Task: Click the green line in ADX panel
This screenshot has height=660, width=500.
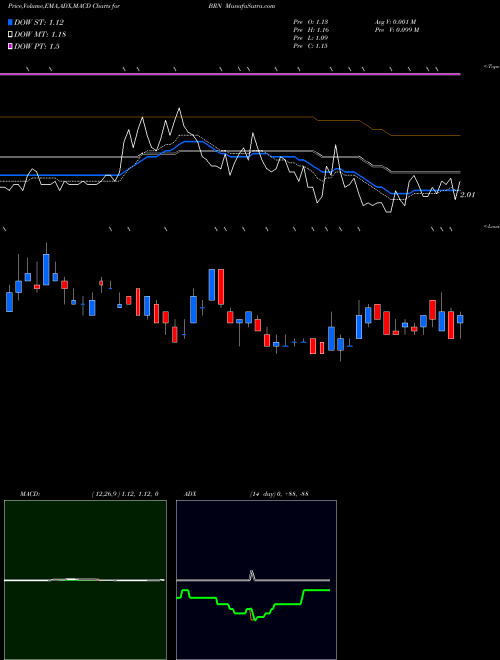Action: pos(253,603)
